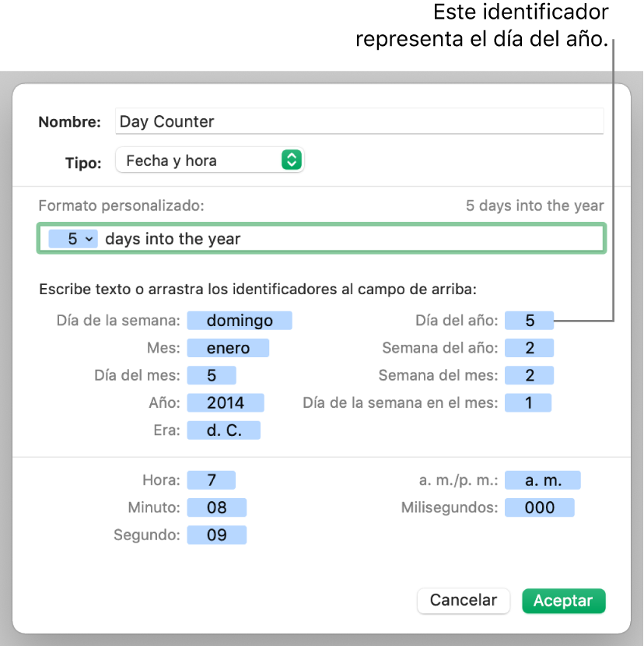Screen dimensions: 644x646
Task: Click the custom format text field
Action: (x=350, y=239)
